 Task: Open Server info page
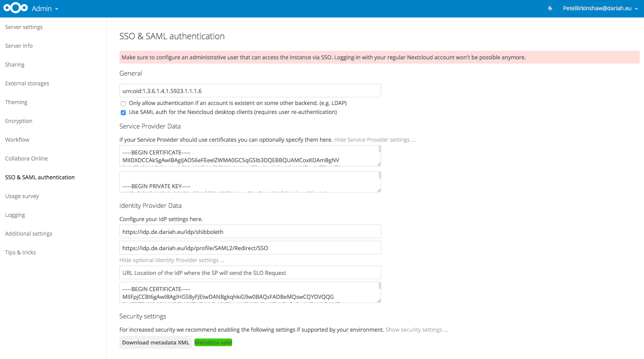19,46
